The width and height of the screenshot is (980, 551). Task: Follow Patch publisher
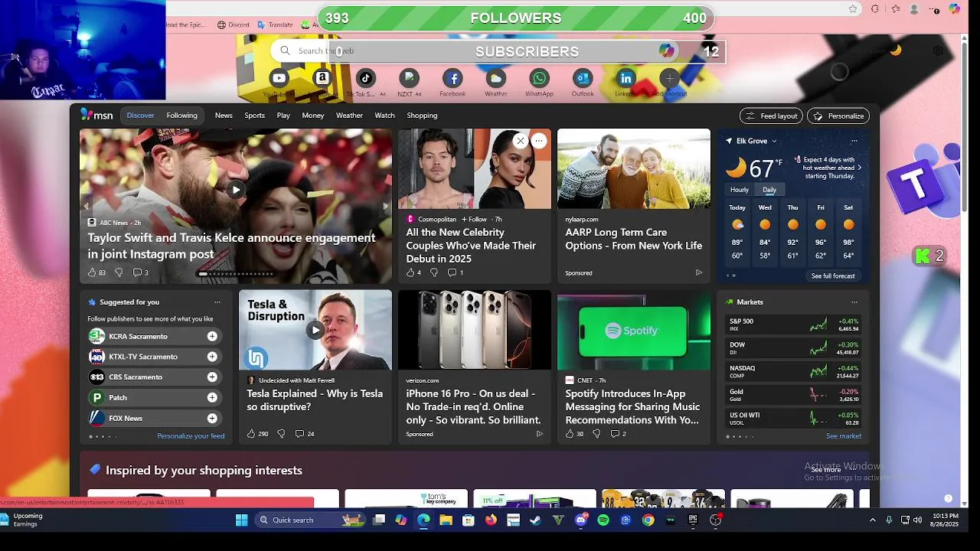click(x=212, y=398)
